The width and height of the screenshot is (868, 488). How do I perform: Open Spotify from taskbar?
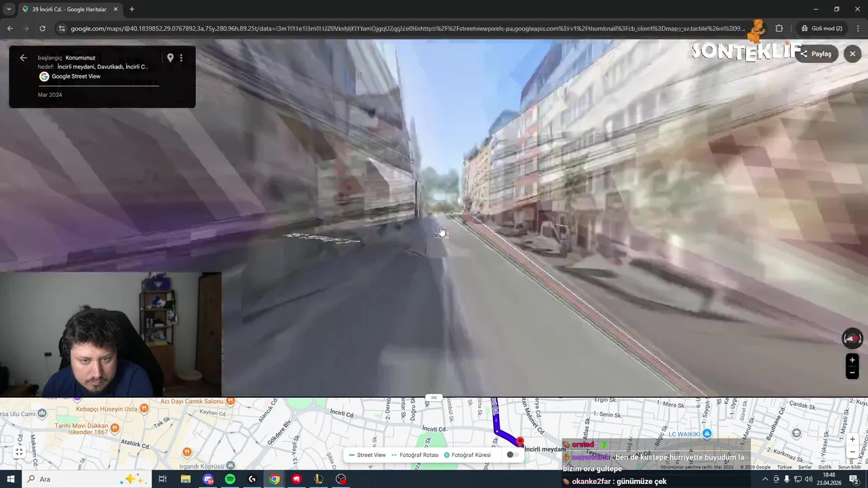pyautogui.click(x=230, y=479)
